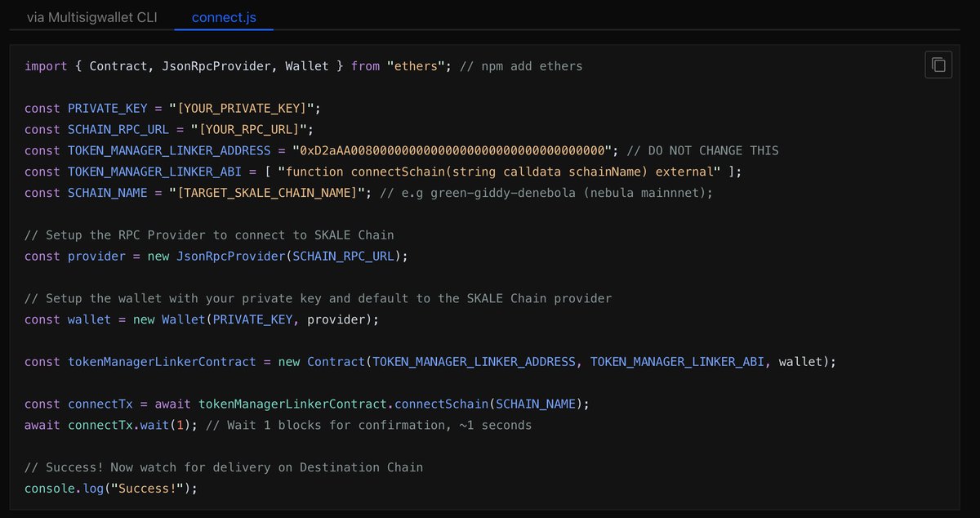This screenshot has width=980, height=518.
Task: Click the Wait 1 blocks for confirmation comment
Action: point(368,426)
